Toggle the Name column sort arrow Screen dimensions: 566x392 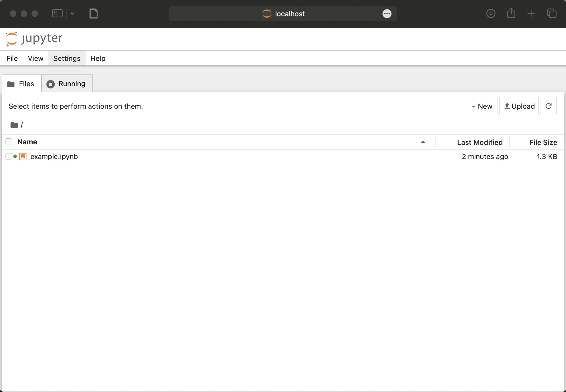click(x=423, y=142)
